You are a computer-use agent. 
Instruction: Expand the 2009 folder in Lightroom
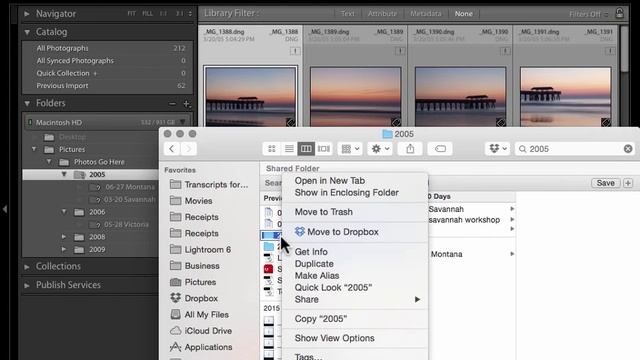click(x=64, y=249)
